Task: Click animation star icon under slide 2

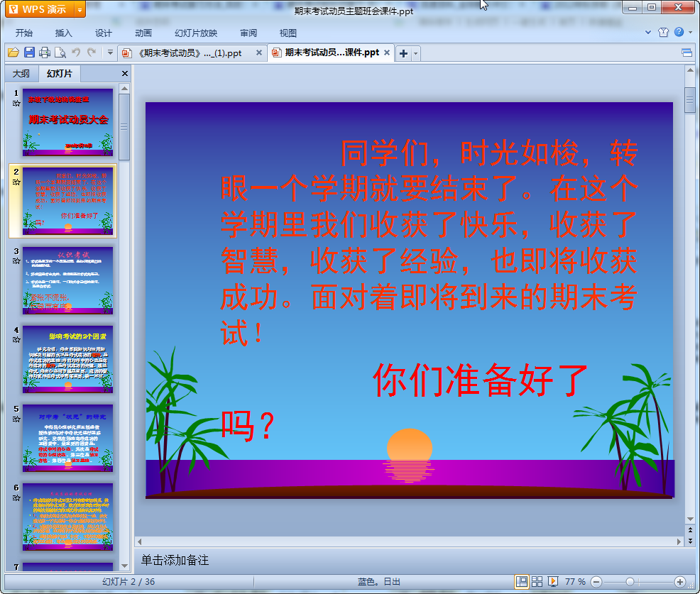Action: [16, 182]
